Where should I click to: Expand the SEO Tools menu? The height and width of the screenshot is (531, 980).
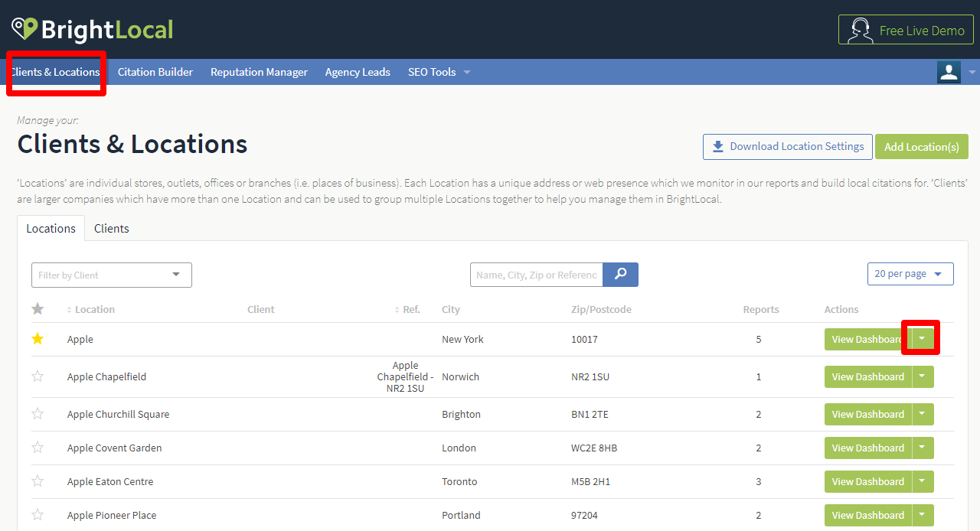[439, 72]
